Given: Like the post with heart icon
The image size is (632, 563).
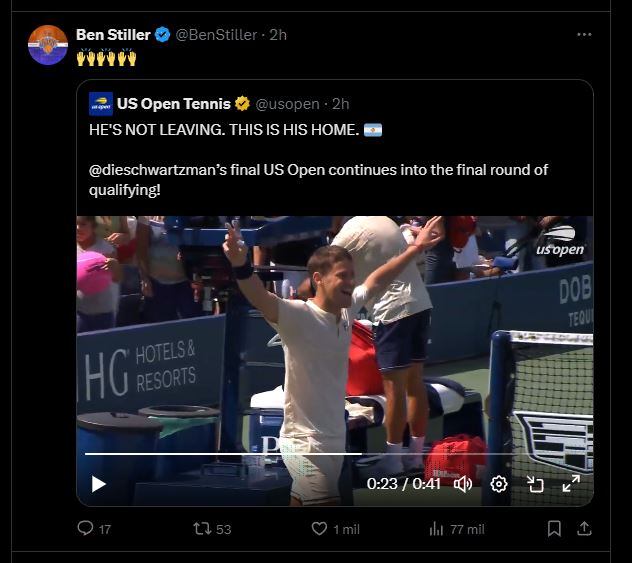Looking at the screenshot, I should (x=320, y=528).
